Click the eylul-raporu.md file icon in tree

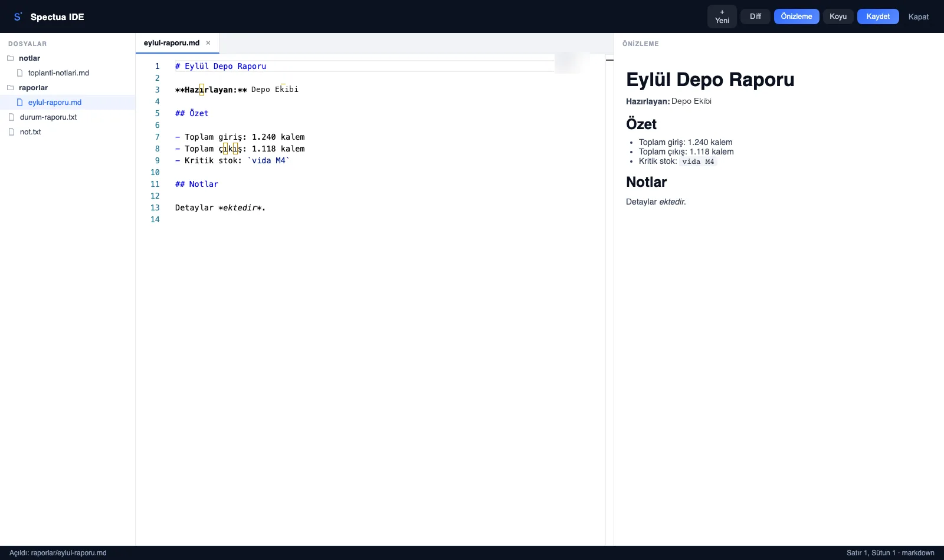[x=19, y=103]
